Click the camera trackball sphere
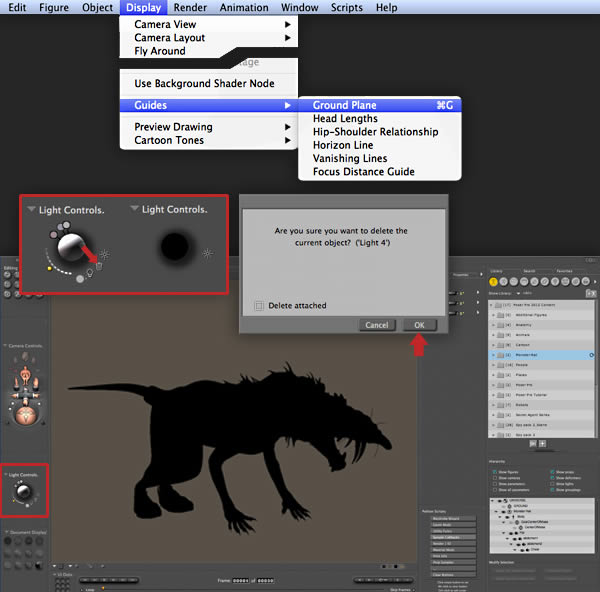The width and height of the screenshot is (600, 592). click(25, 415)
